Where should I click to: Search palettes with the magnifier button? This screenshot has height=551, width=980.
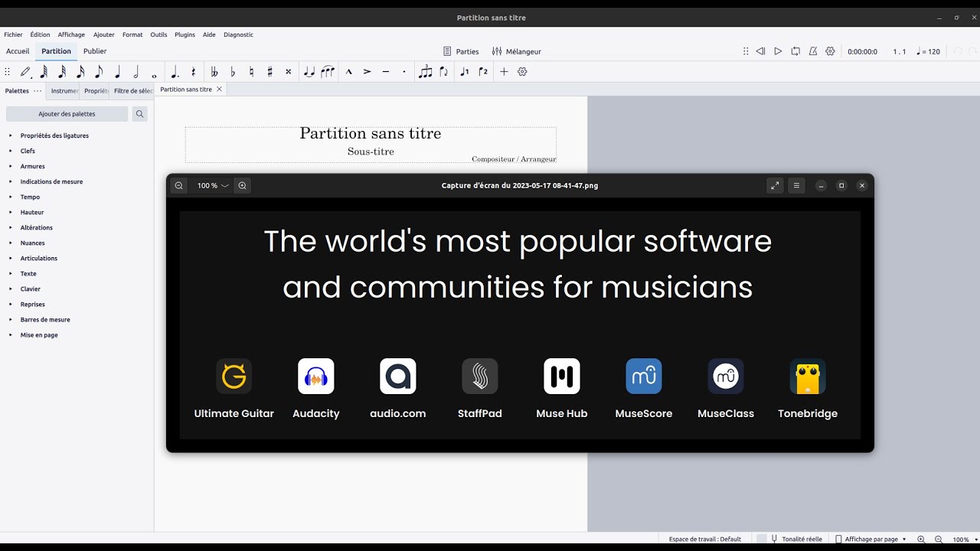(x=139, y=114)
